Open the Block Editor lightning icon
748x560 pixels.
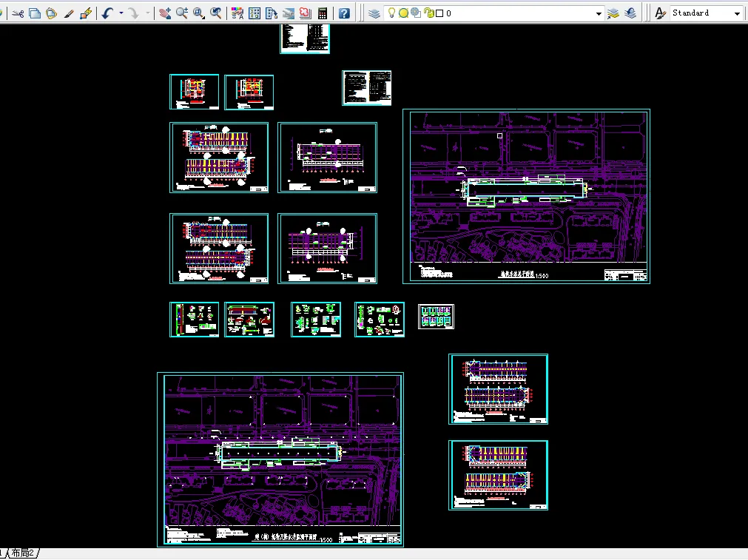click(86, 13)
